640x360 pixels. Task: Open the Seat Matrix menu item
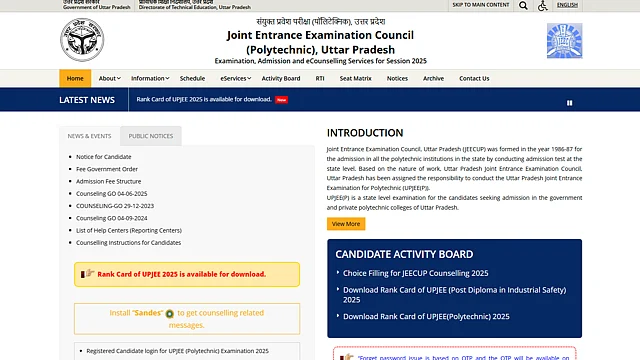point(356,78)
